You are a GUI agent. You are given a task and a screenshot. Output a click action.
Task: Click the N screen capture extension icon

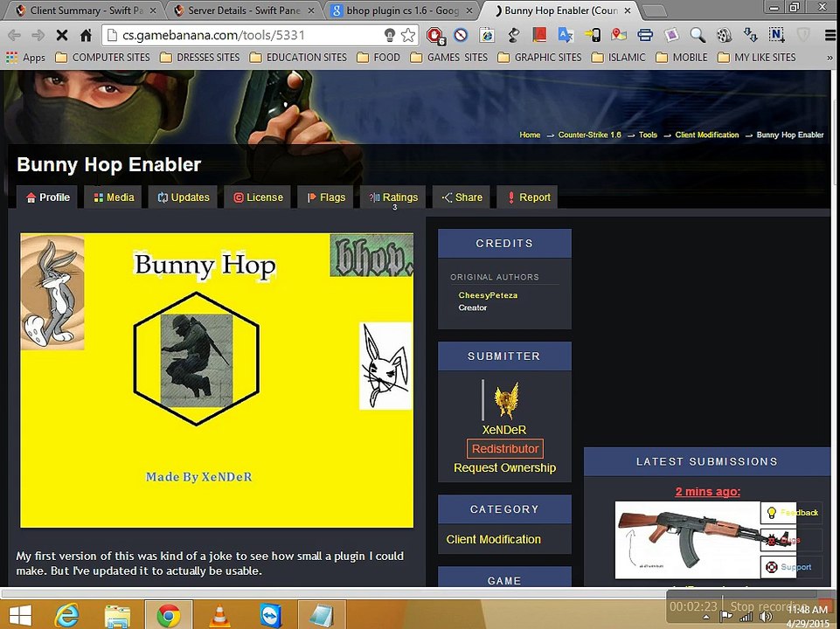[777, 35]
